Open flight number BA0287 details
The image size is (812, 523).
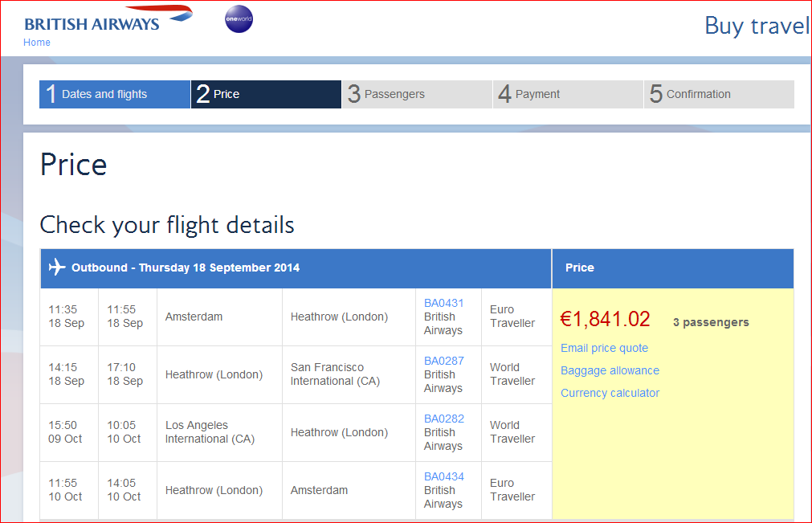pyautogui.click(x=444, y=361)
